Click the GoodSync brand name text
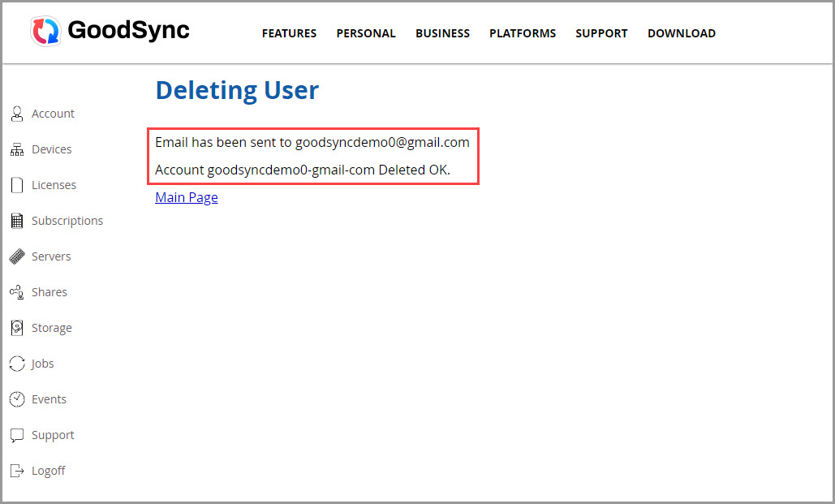Image resolution: width=835 pixels, height=504 pixels. point(128,30)
